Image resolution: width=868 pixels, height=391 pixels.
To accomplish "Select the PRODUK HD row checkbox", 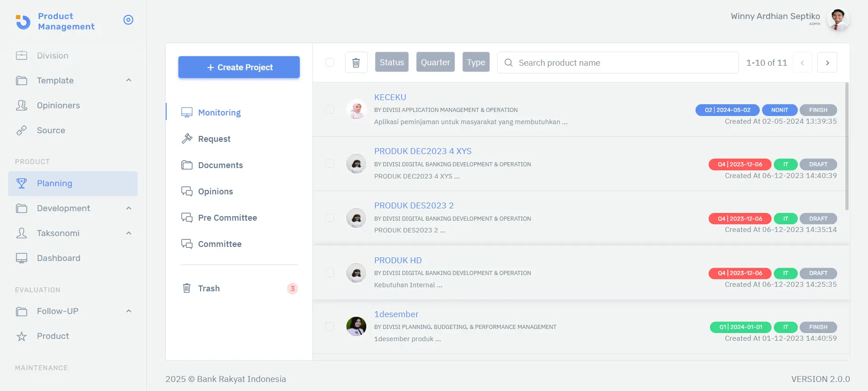I will pyautogui.click(x=330, y=273).
